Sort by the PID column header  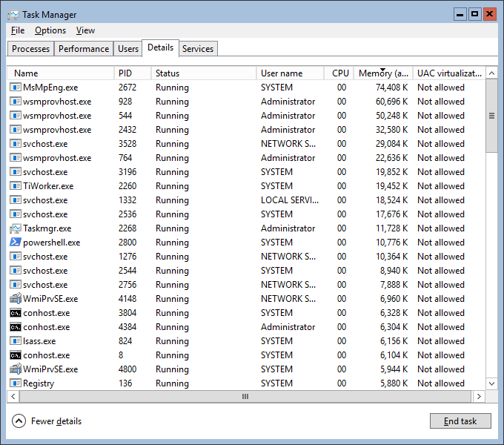pos(133,73)
